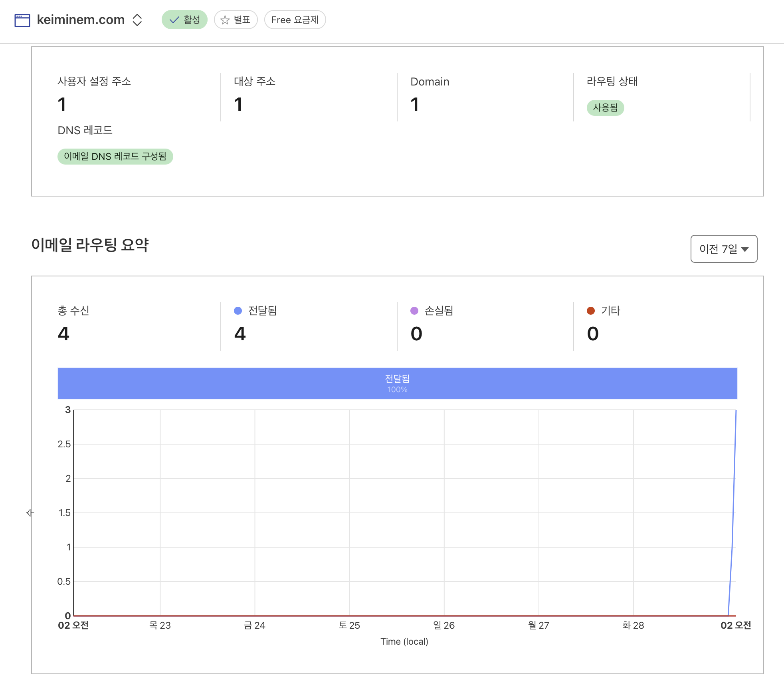The height and width of the screenshot is (691, 784).
Task: Toggle the red 기타 legend dot
Action: (x=591, y=311)
